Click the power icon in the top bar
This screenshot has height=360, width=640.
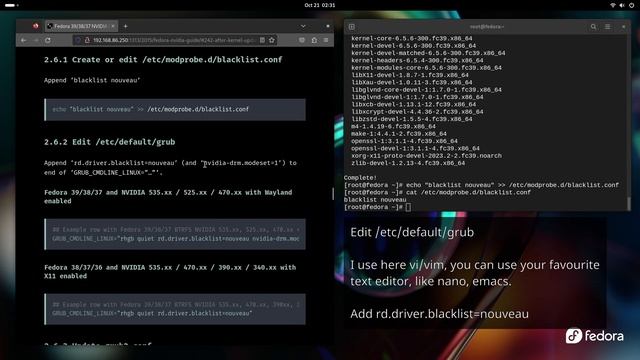(632, 5)
